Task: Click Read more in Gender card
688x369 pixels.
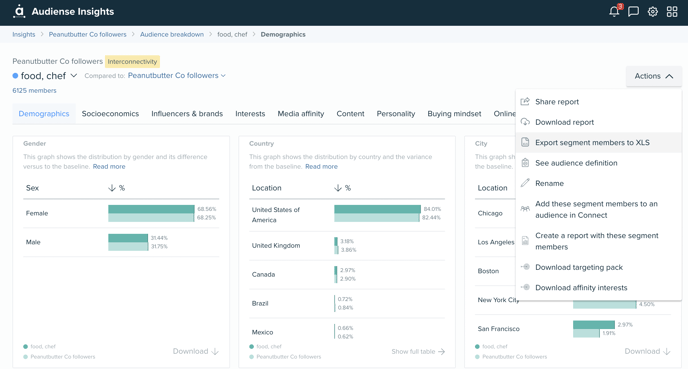Action: (109, 167)
